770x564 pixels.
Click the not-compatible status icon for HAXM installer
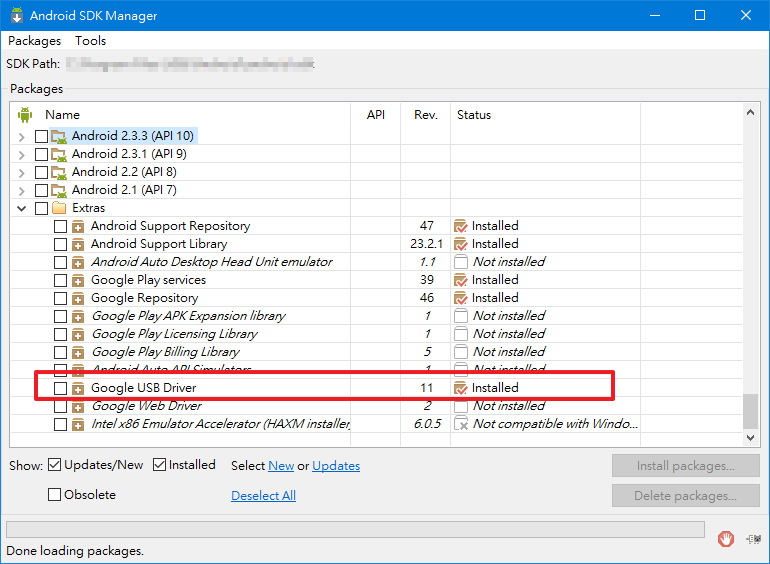click(461, 424)
